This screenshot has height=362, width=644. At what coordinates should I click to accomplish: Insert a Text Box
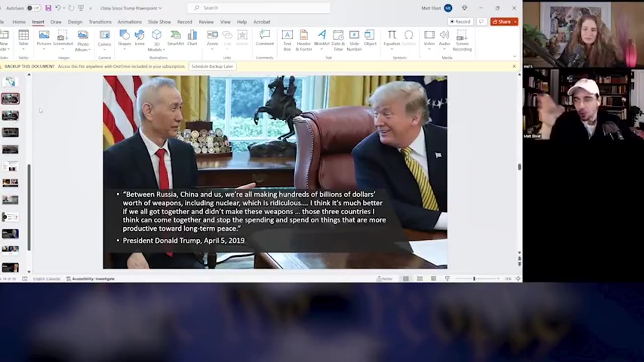pyautogui.click(x=287, y=40)
